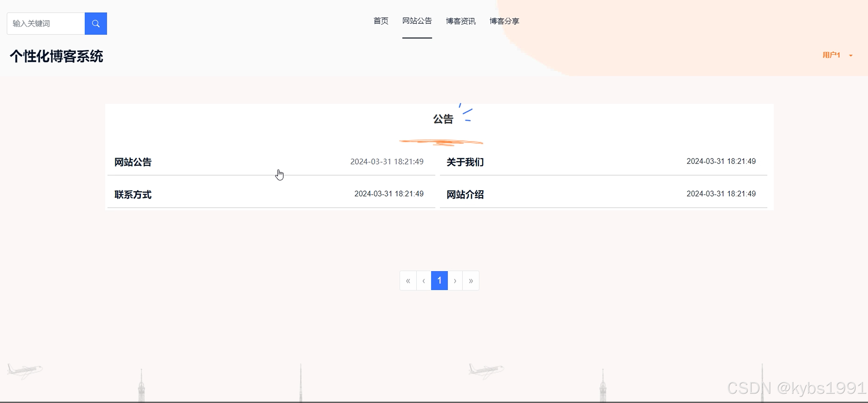Click the blue search magnifier button

click(x=96, y=24)
